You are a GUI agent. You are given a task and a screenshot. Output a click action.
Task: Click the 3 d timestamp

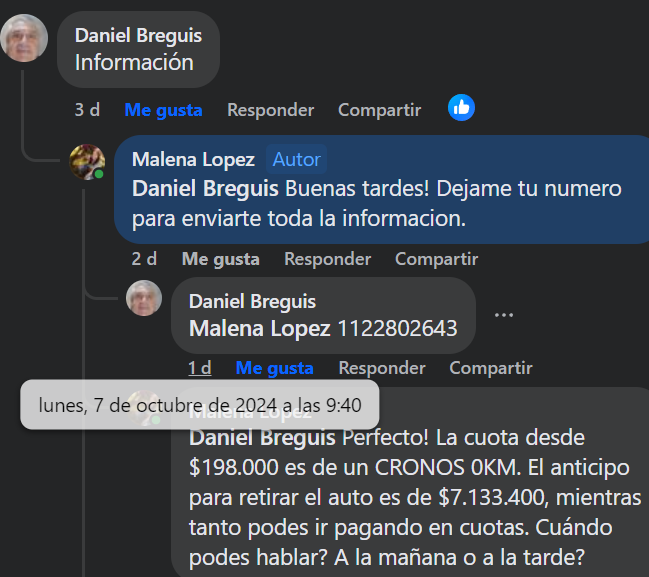[87, 110]
